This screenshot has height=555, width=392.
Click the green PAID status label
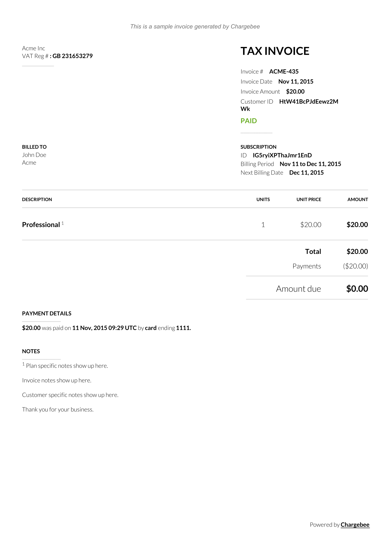tap(249, 121)
